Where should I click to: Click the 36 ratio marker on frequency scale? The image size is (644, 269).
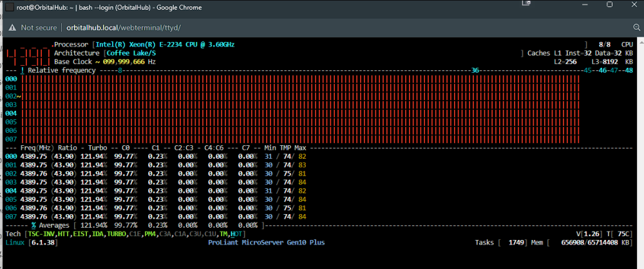pyautogui.click(x=475, y=70)
